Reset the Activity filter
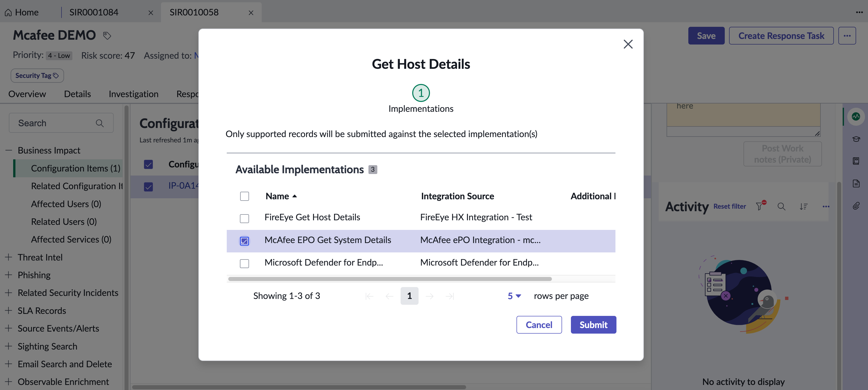The image size is (868, 390). 730,206
